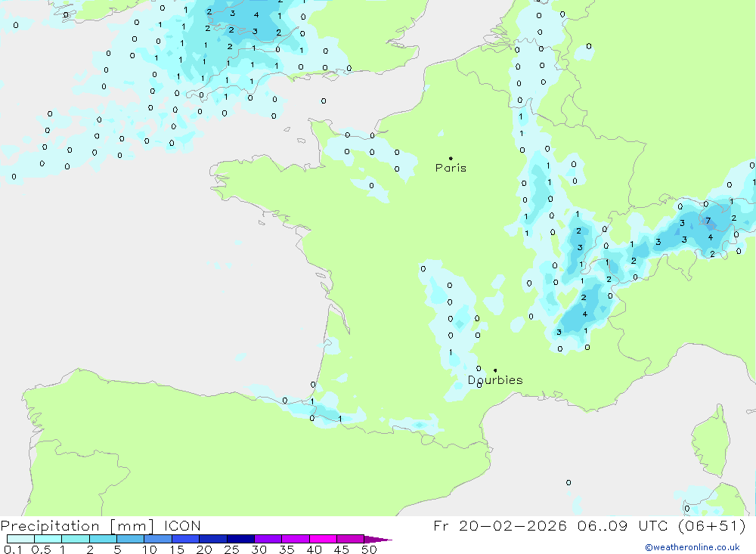Pick the 45–50 mm legend color swatch
The height and width of the screenshot is (554, 756).
click(351, 539)
